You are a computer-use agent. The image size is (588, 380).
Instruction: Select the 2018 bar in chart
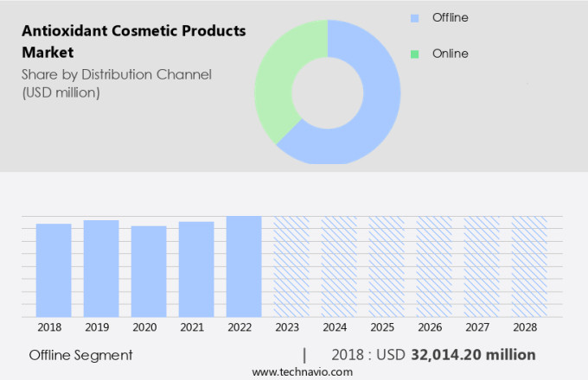point(54,269)
